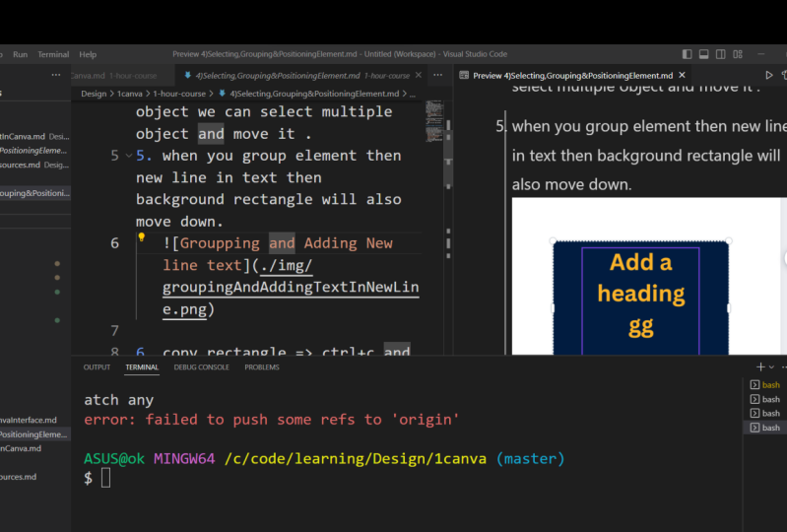Open the Run menu

pos(20,54)
